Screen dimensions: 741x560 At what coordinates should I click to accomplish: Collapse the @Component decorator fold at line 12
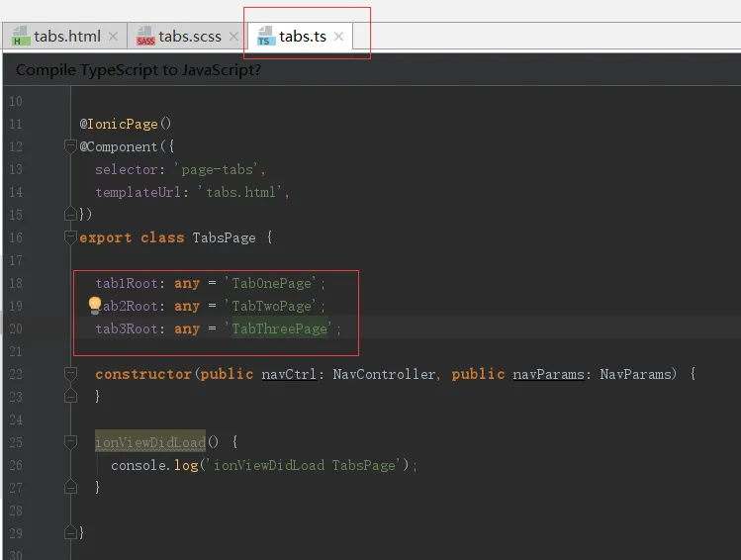point(70,146)
